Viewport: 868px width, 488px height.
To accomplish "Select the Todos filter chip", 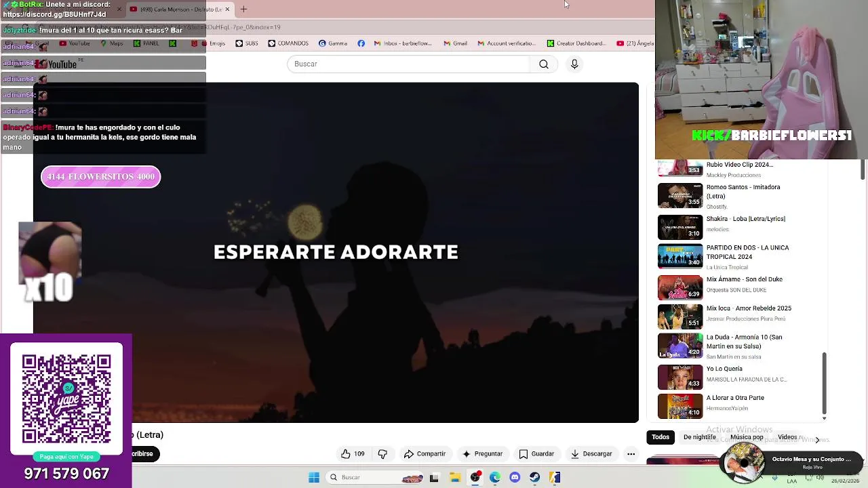I will tap(660, 437).
